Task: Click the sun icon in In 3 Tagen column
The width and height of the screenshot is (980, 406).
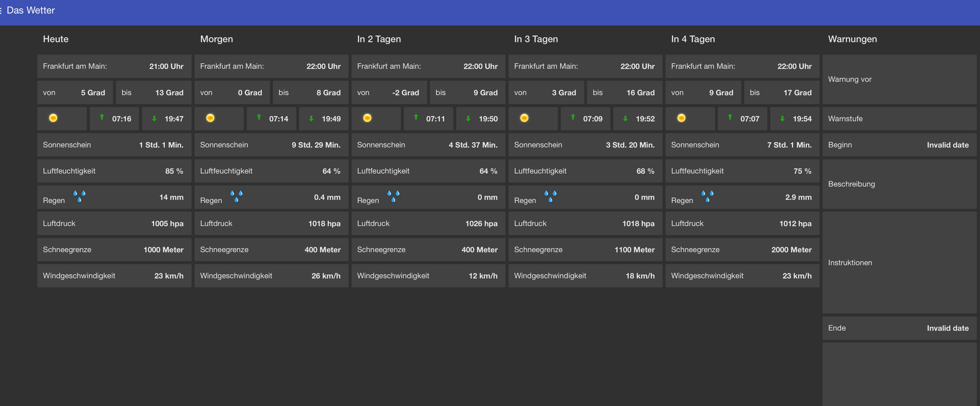Action: pos(524,118)
